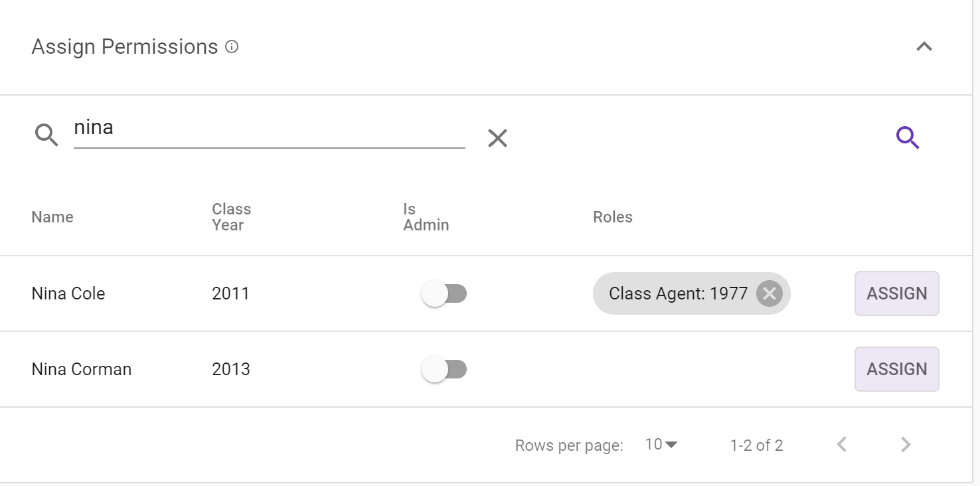Click the Class Year column header

[x=231, y=217]
